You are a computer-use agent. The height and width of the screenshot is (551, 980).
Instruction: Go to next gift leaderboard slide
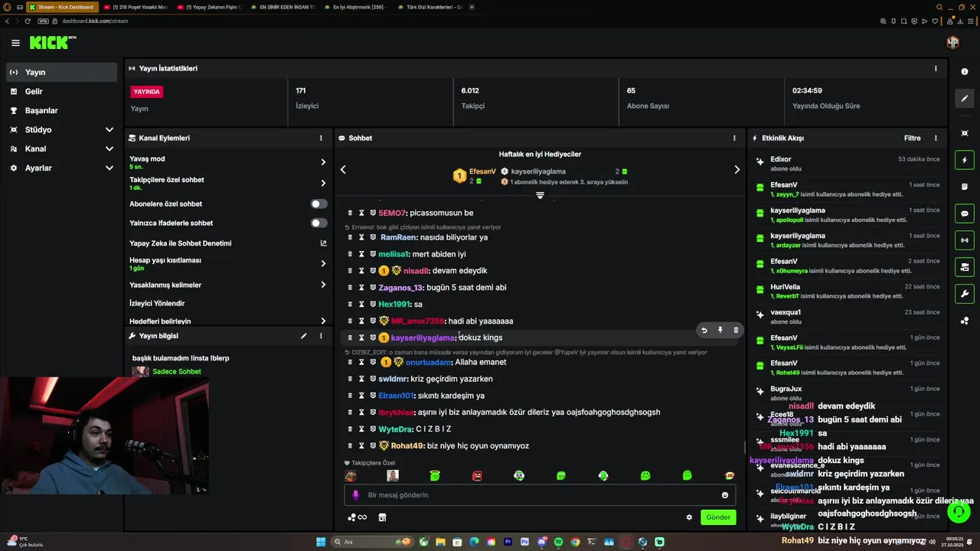(737, 169)
